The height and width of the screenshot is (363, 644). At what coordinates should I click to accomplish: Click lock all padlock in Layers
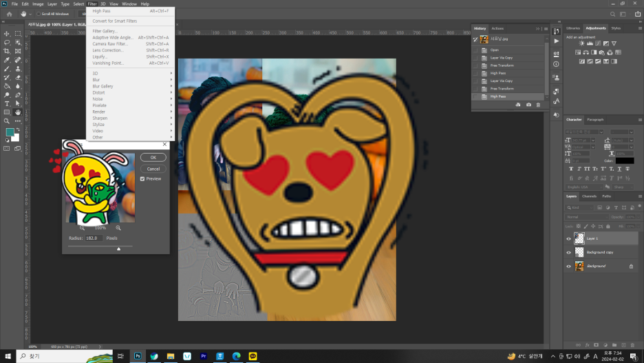coord(608,226)
